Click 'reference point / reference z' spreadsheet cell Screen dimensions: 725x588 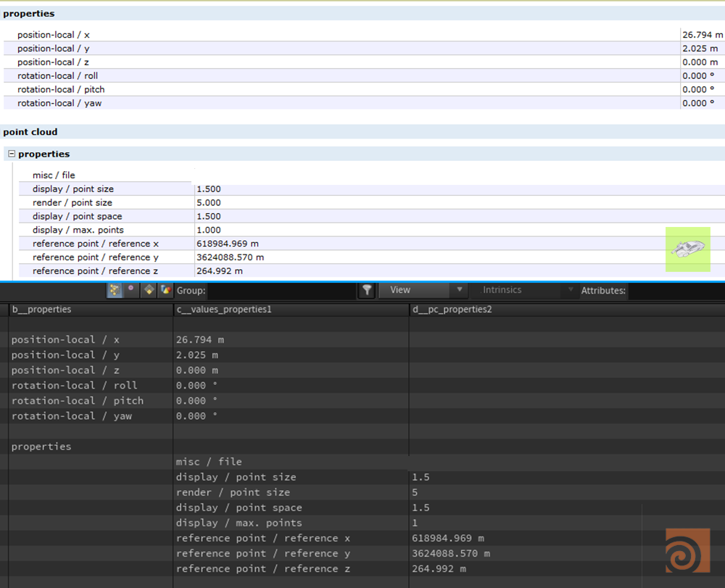coord(291,568)
